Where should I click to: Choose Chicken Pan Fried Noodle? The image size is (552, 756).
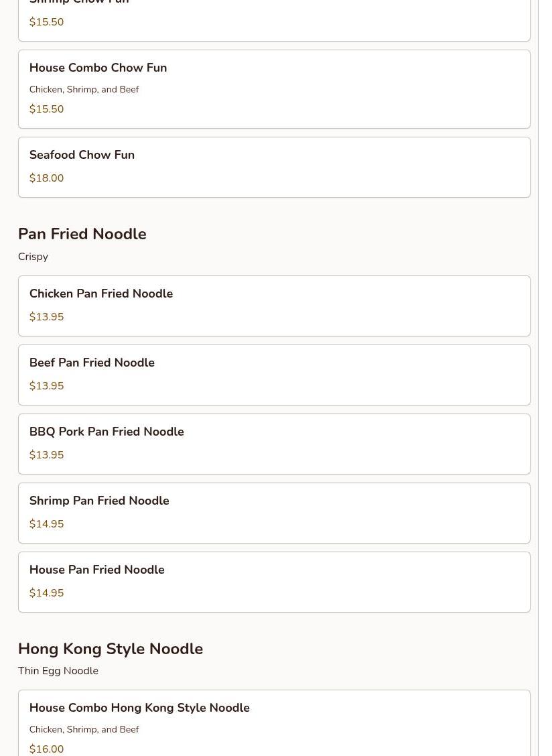coord(274,306)
